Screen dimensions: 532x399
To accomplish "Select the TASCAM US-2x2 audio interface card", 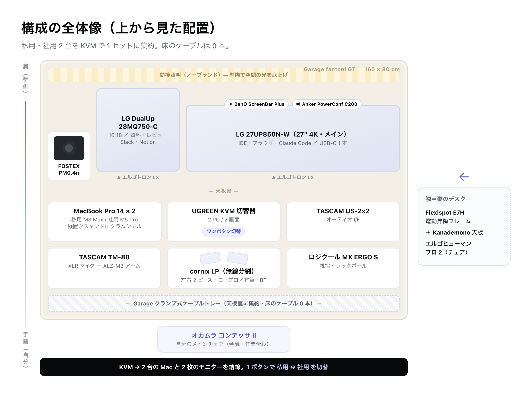I will pyautogui.click(x=343, y=221).
